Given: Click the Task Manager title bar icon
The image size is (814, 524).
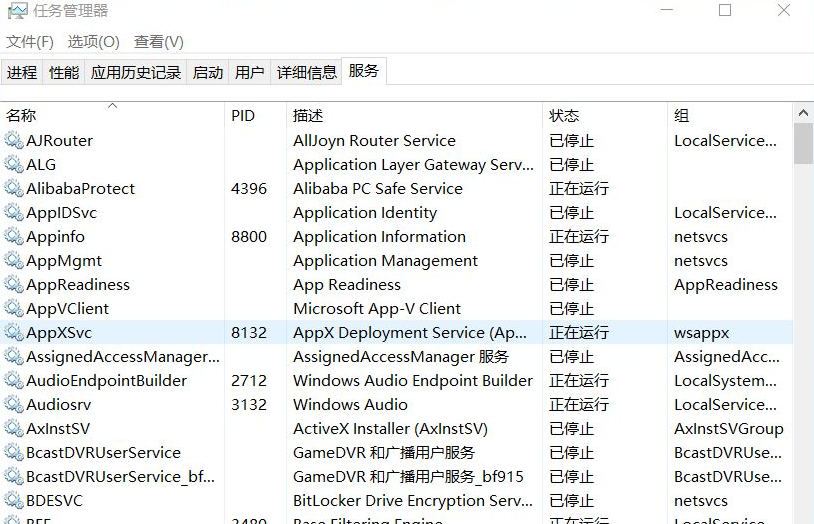Looking at the screenshot, I should click(x=17, y=12).
